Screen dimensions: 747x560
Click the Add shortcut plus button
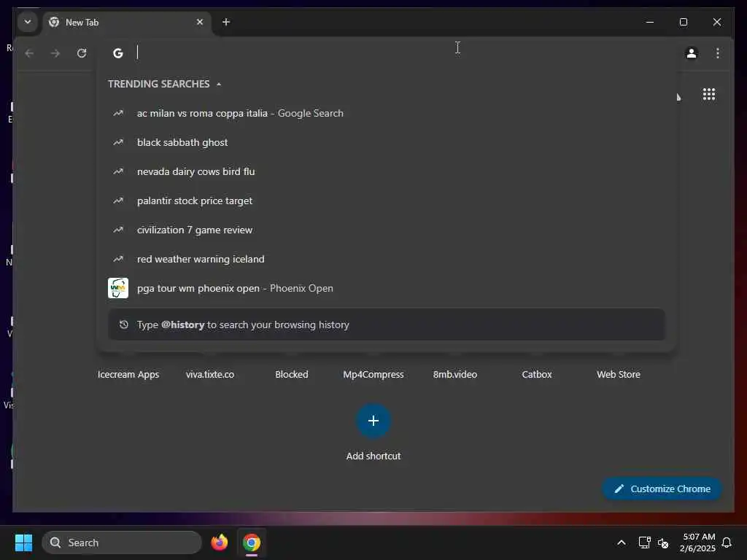coord(373,421)
